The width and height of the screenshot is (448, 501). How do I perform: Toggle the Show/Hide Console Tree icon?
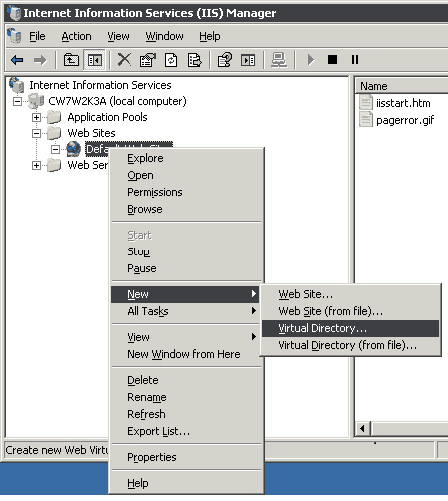(x=95, y=60)
